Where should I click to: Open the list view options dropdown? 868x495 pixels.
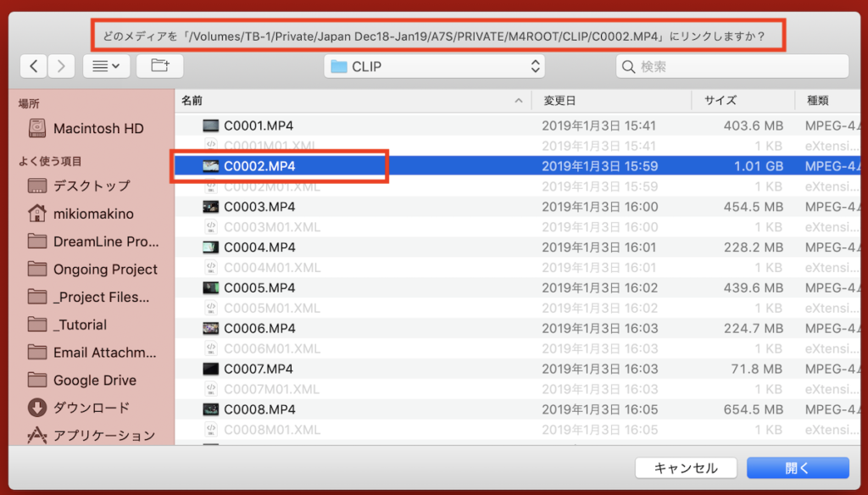[x=106, y=66]
